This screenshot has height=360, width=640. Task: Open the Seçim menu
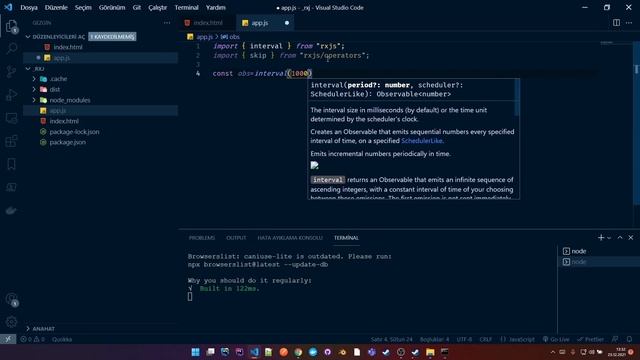tap(83, 7)
